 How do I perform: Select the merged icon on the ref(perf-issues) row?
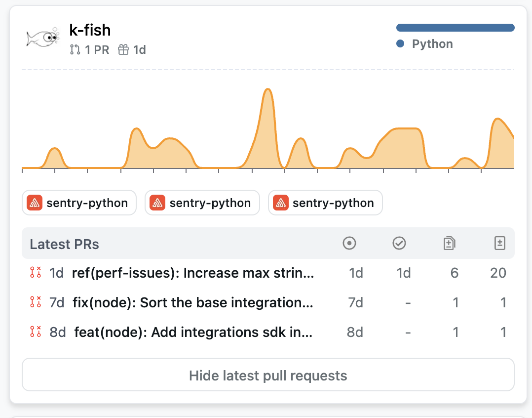click(x=35, y=273)
